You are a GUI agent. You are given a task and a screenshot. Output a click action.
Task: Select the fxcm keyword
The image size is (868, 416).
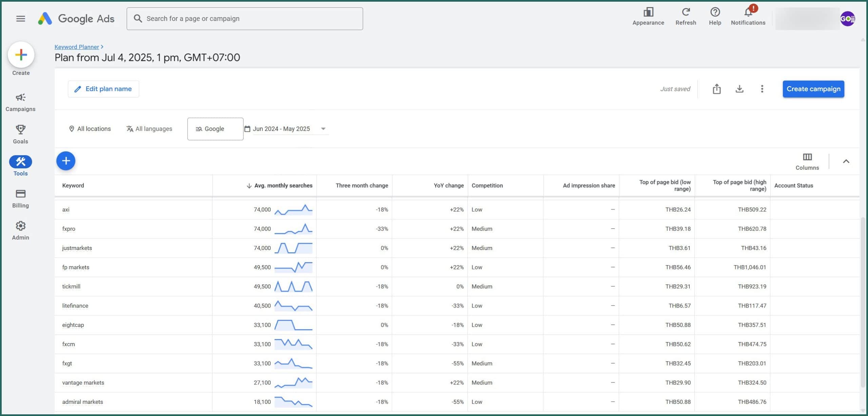click(x=68, y=345)
